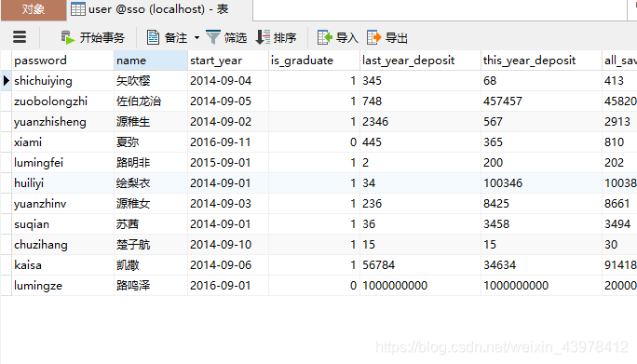Select the name cell 源稚生
The image size is (637, 364).
(151, 122)
